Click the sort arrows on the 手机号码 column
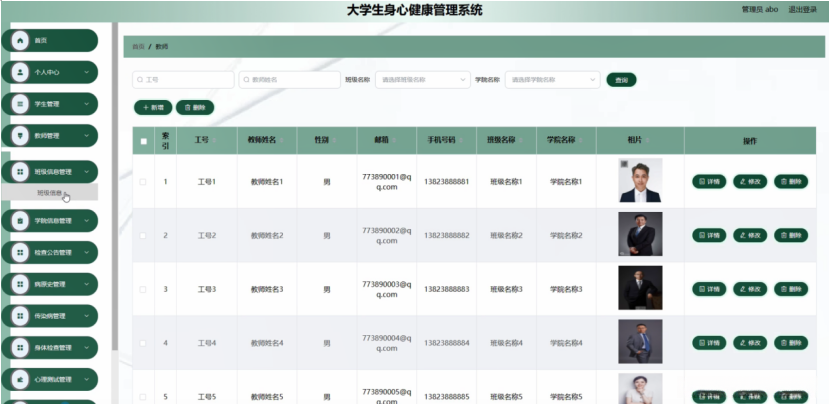This screenshot has width=832, height=407. (x=461, y=141)
